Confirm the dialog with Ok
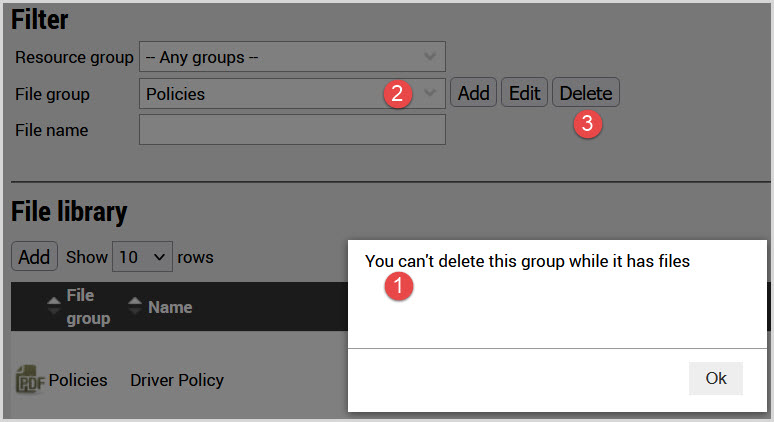The image size is (774, 422). (715, 379)
